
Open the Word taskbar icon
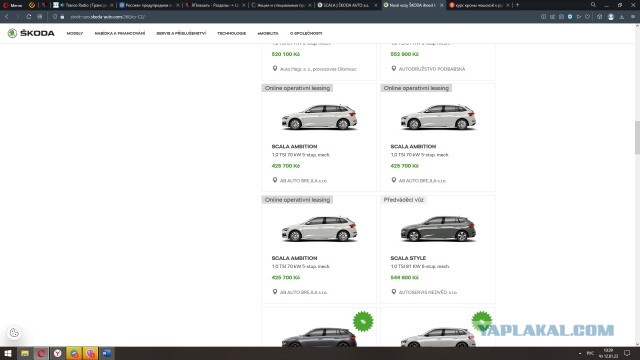point(107,353)
